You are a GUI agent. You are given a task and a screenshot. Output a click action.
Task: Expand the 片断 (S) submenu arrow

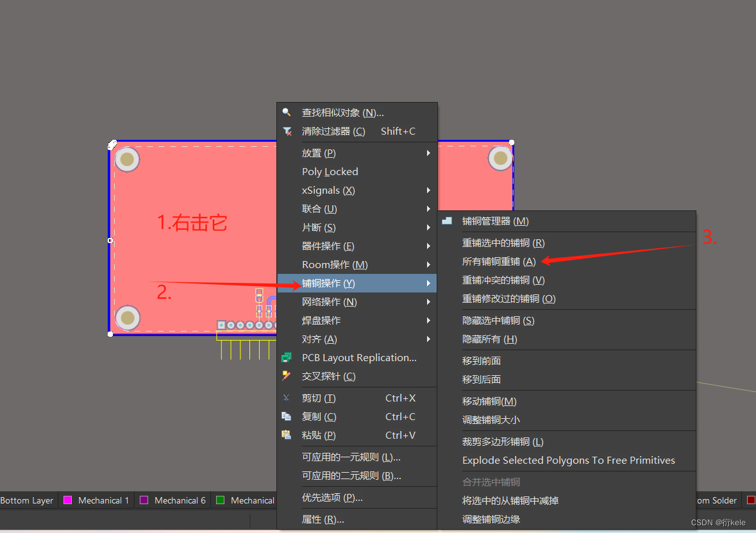click(x=428, y=227)
